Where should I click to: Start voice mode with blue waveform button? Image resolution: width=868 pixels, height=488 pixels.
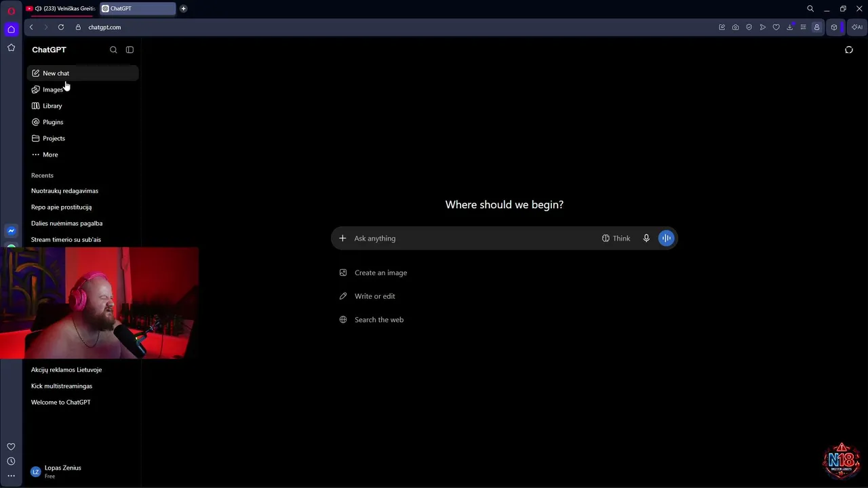(x=667, y=238)
